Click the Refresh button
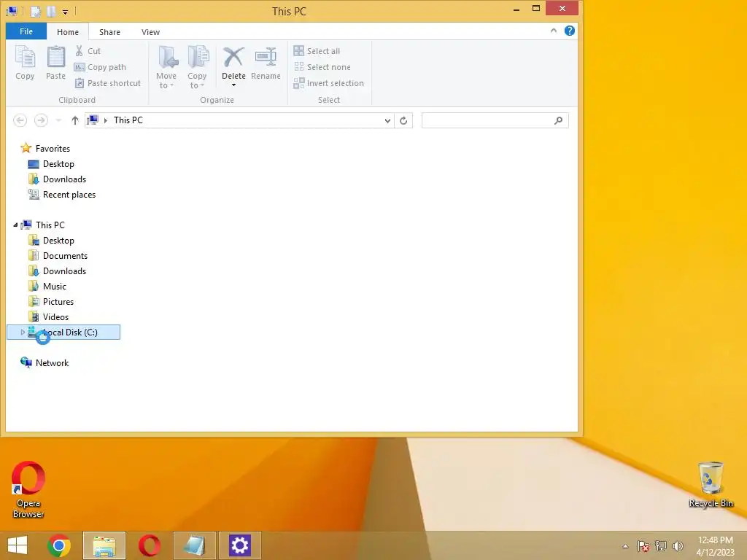Image resolution: width=747 pixels, height=560 pixels. [x=403, y=120]
